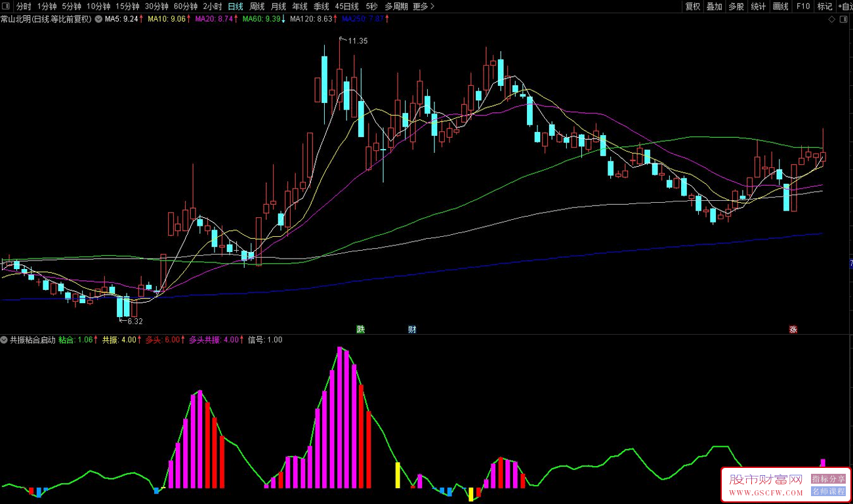Select the 45日线 period
This screenshot has width=853, height=504.
tap(347, 7)
